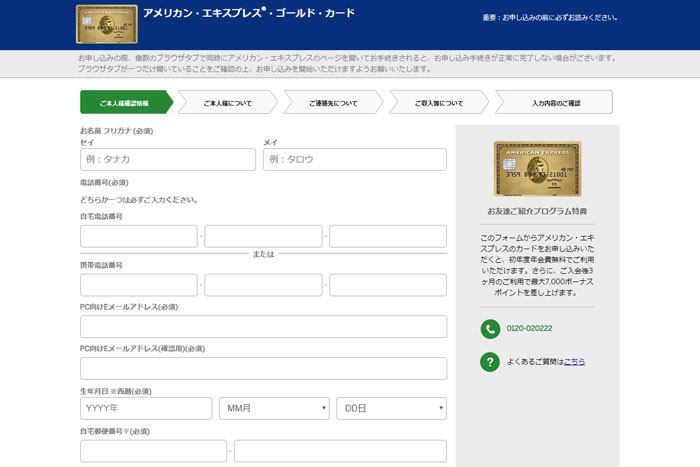Click the gold card image in sidebar
The image size is (700, 467).
[537, 169]
